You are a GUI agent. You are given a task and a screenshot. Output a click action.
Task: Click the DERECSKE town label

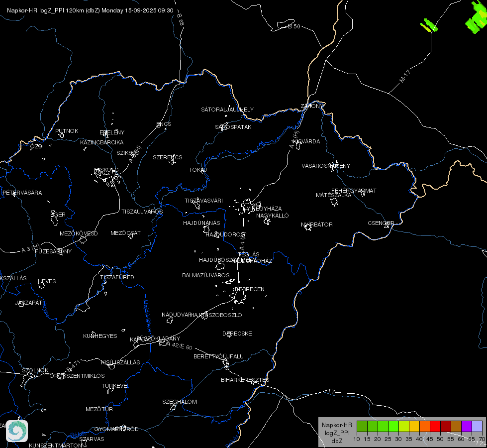click(237, 334)
